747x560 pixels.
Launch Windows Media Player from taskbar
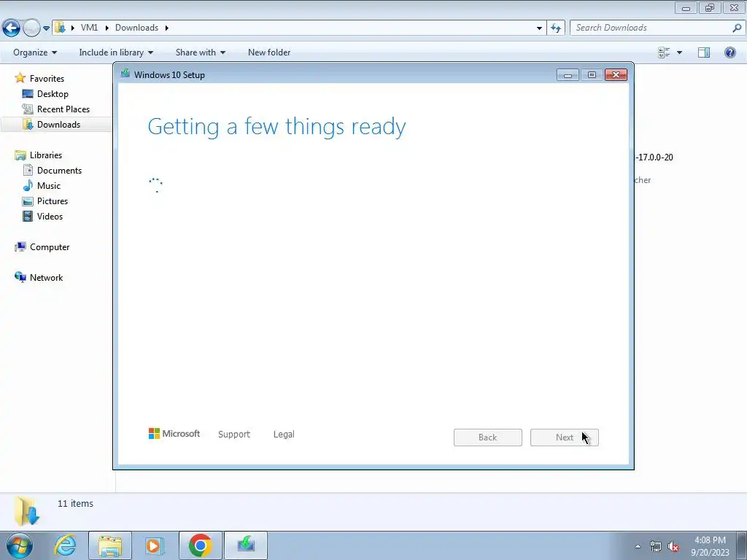point(154,545)
